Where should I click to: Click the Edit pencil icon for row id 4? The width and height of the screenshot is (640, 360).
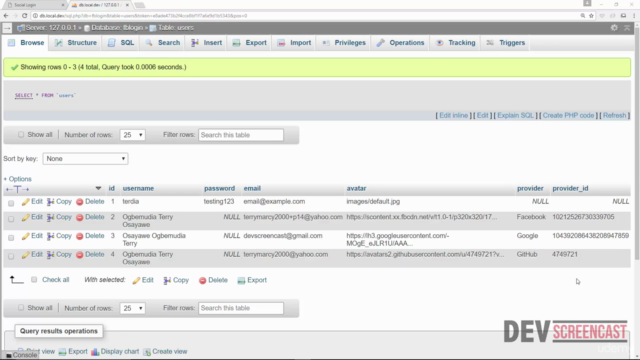[x=26, y=255]
